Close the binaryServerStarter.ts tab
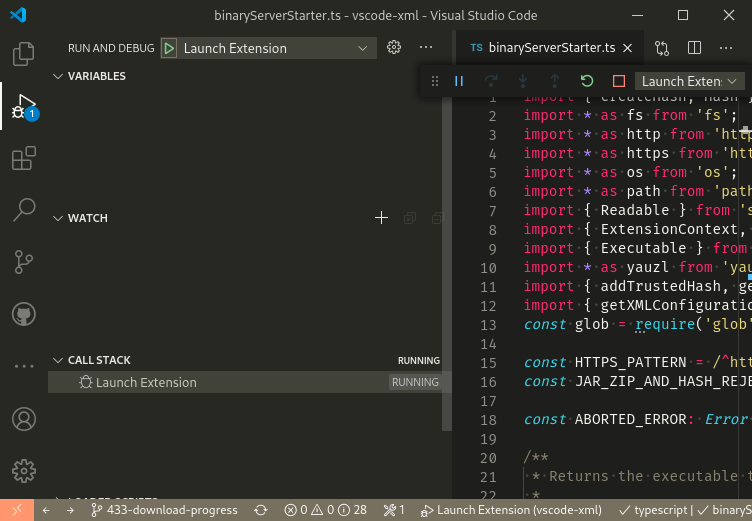752x521 pixels. pos(627,48)
